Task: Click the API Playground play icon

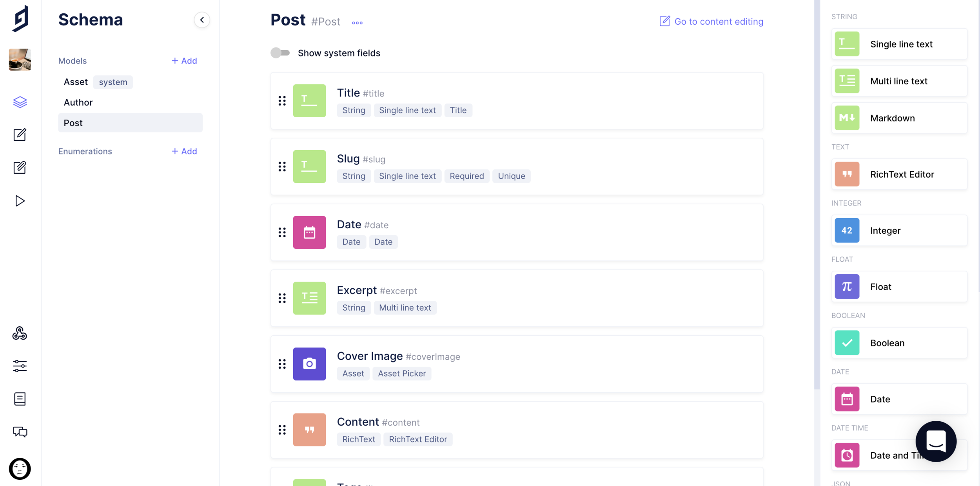Action: pos(20,201)
